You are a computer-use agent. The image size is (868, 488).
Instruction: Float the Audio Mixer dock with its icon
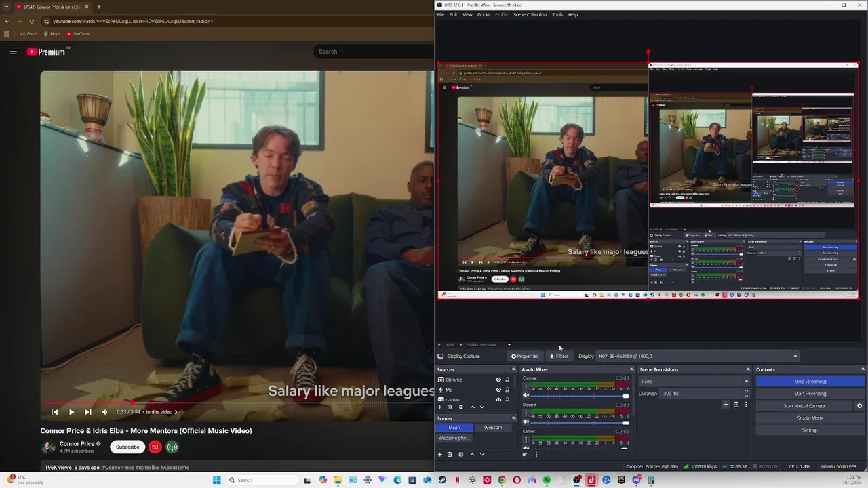631,369
